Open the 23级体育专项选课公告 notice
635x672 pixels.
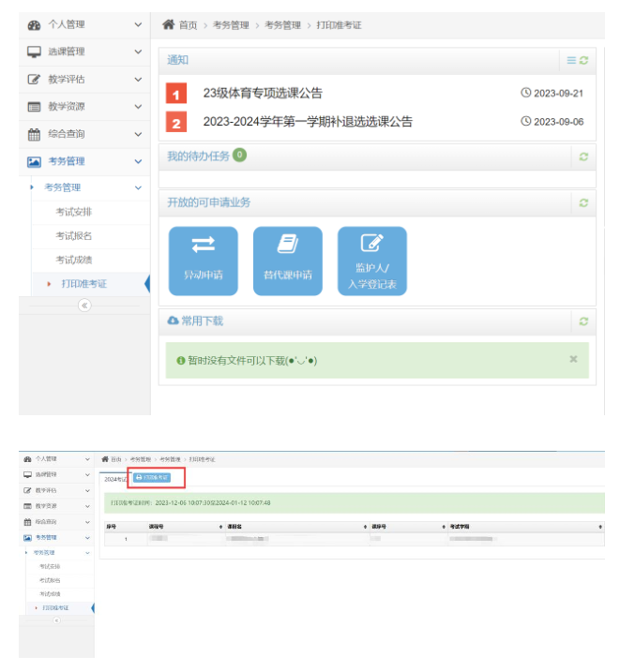click(x=263, y=93)
